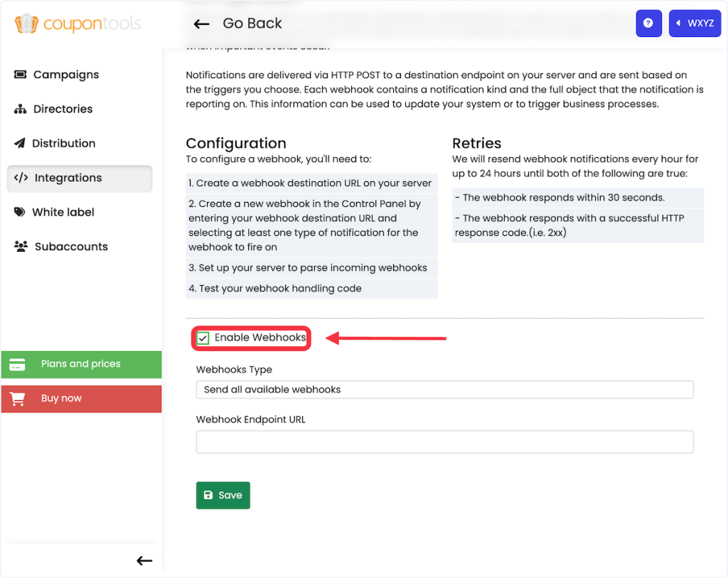Go to White label section
This screenshot has height=578, width=728.
point(63,212)
